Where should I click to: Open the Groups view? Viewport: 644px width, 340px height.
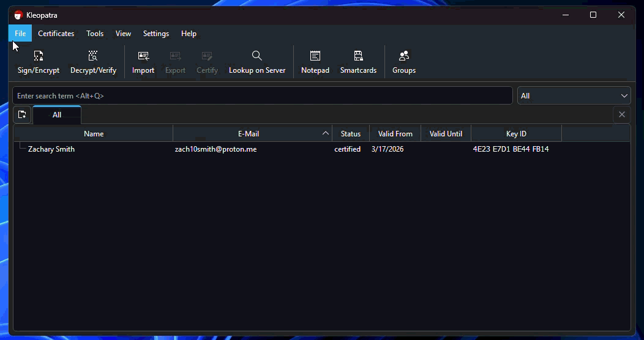pos(404,62)
